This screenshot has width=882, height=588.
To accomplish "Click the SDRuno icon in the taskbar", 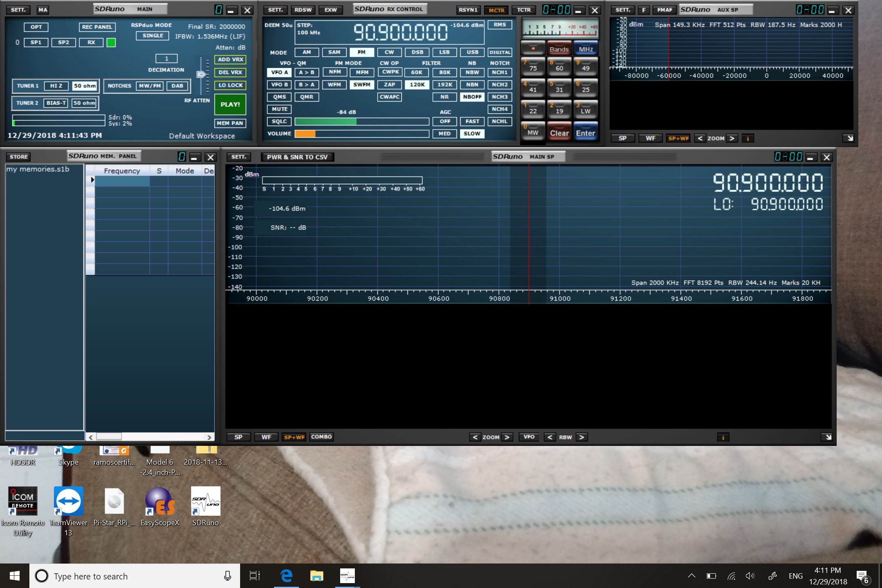I will pyautogui.click(x=347, y=576).
